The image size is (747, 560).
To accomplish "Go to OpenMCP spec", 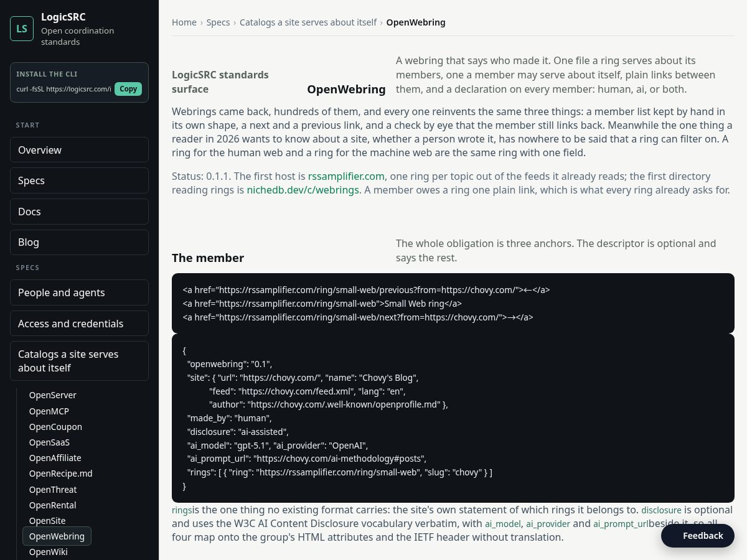I will [x=49, y=411].
